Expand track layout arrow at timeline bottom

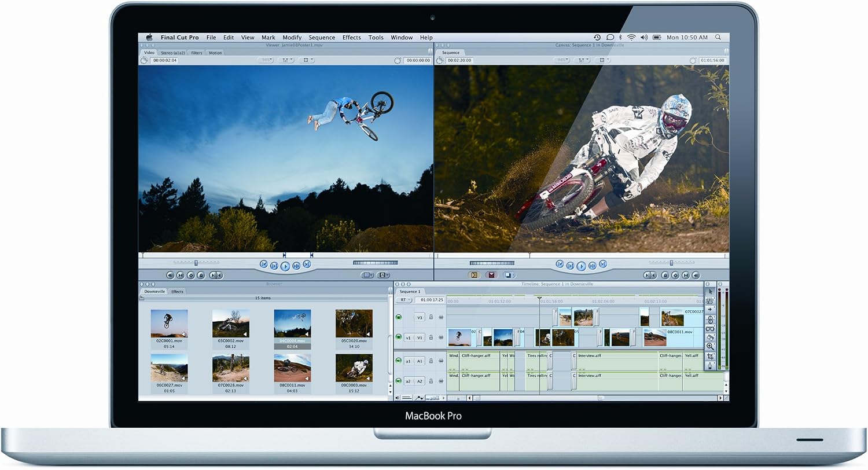[x=444, y=398]
